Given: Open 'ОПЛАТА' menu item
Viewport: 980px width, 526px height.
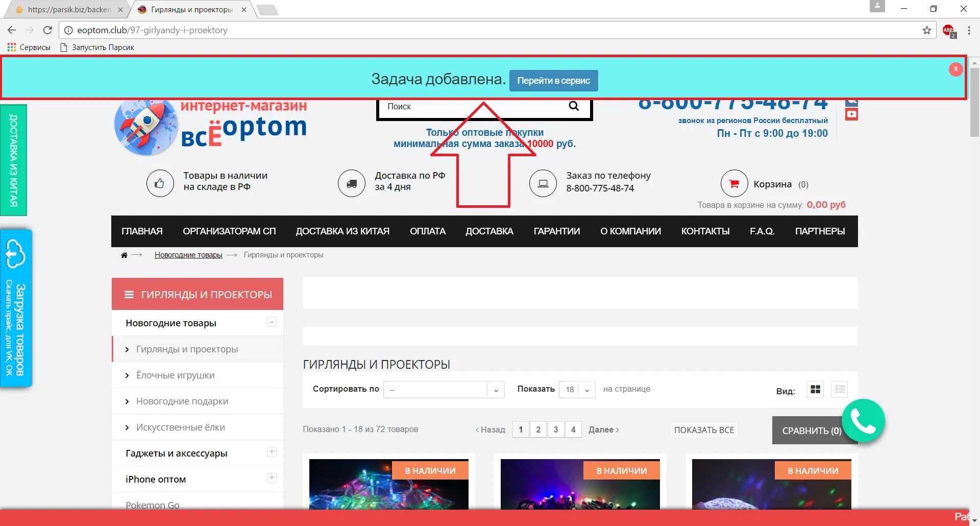Looking at the screenshot, I should [x=428, y=231].
